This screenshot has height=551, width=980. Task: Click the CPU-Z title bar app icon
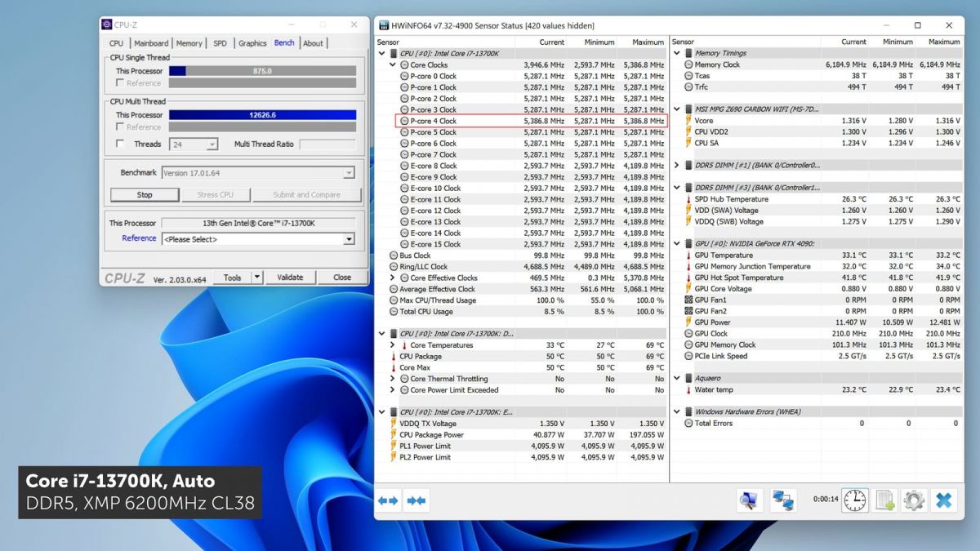click(107, 25)
